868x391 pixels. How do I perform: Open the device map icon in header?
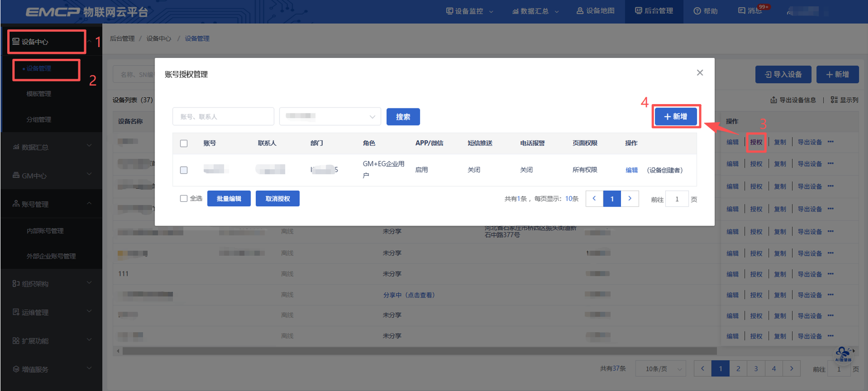coord(580,11)
